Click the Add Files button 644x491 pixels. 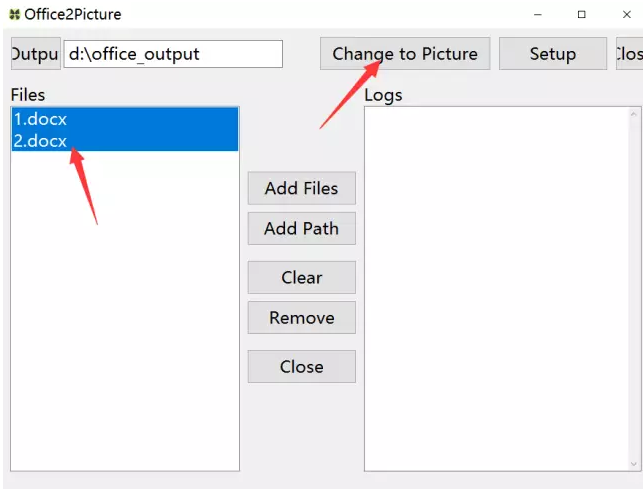pos(301,188)
